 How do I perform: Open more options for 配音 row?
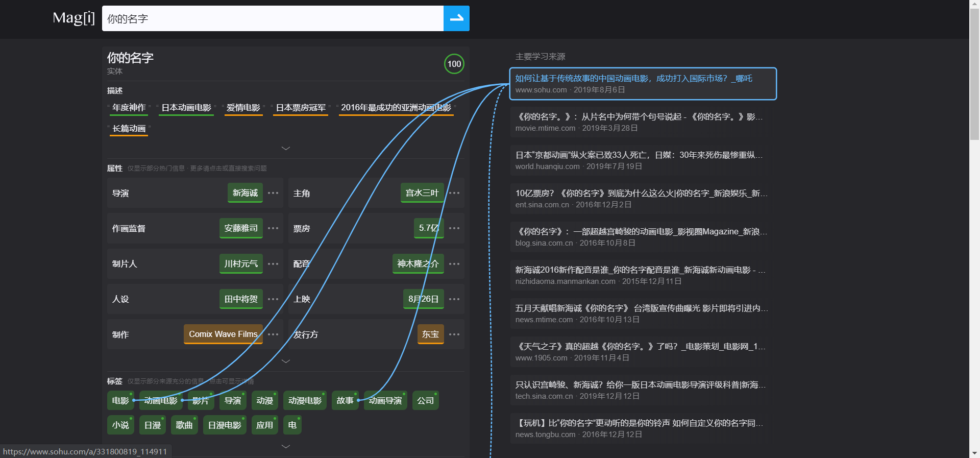click(454, 264)
